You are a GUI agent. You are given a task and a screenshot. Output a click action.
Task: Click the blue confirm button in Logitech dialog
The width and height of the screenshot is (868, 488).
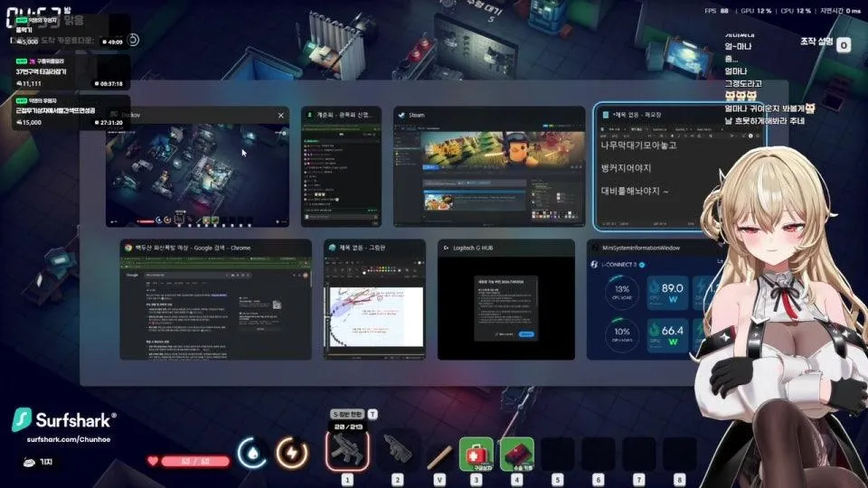[x=526, y=334]
